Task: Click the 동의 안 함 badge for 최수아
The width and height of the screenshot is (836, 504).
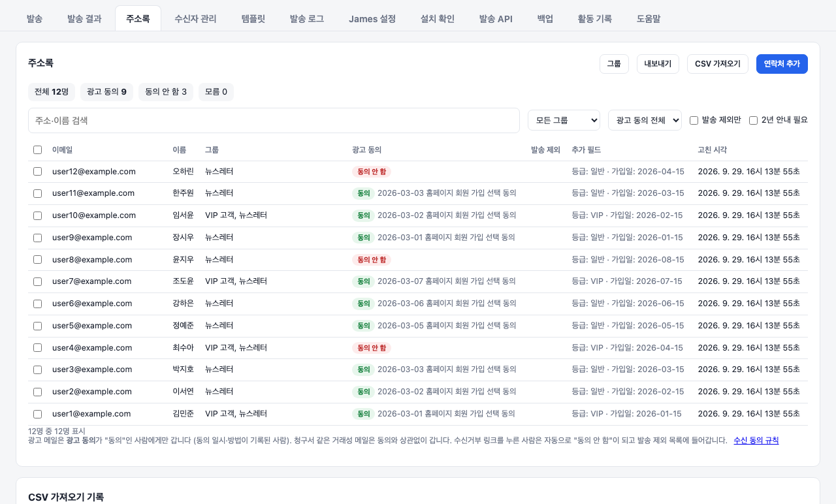Action: tap(372, 348)
